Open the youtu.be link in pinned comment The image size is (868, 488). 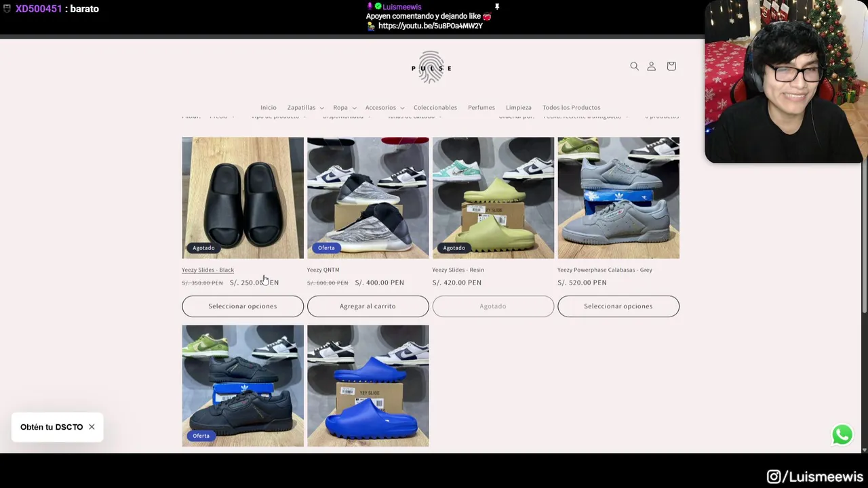coord(431,26)
